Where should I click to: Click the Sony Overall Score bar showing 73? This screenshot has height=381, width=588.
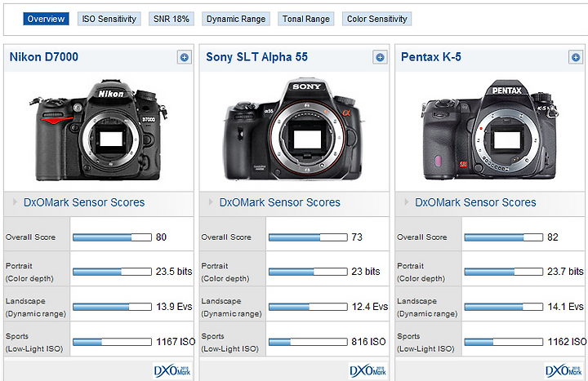pos(308,237)
